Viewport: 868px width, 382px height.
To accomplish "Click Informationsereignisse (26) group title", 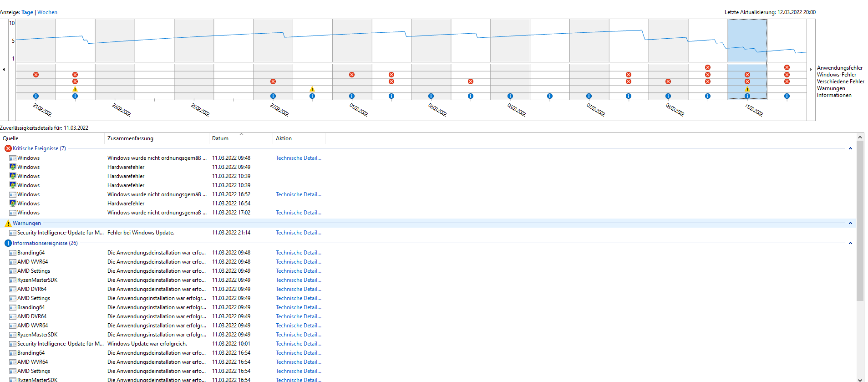I will click(x=45, y=243).
